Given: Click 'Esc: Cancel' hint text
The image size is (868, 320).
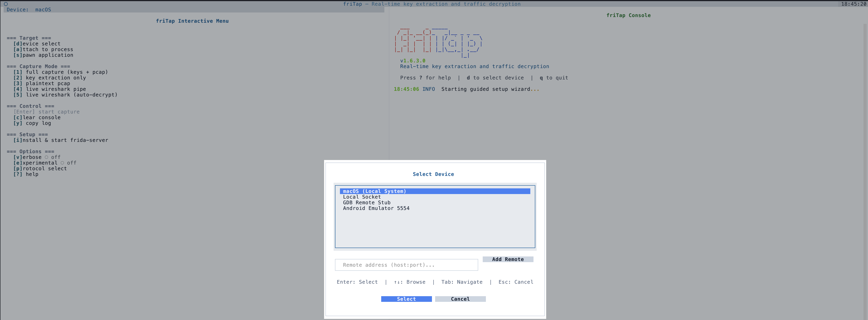Looking at the screenshot, I should tap(516, 282).
